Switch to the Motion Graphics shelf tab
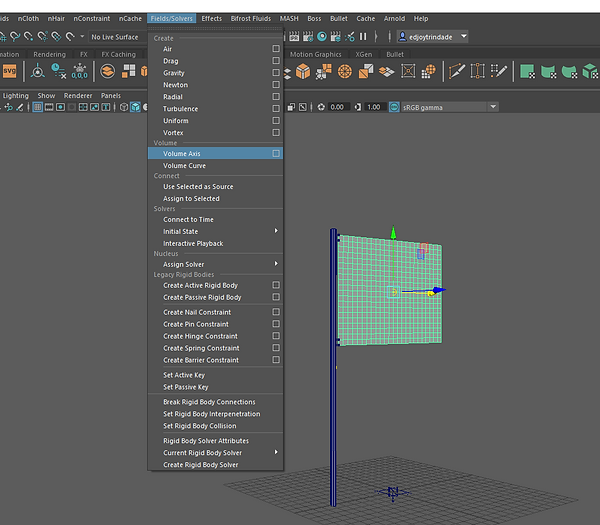Screen dimensions: 600x525 coord(315,54)
